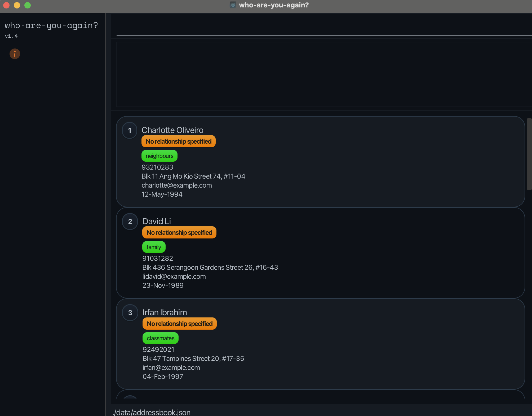Click charlotte@example.com email address
Viewport: 532px width, 416px height.
click(177, 185)
